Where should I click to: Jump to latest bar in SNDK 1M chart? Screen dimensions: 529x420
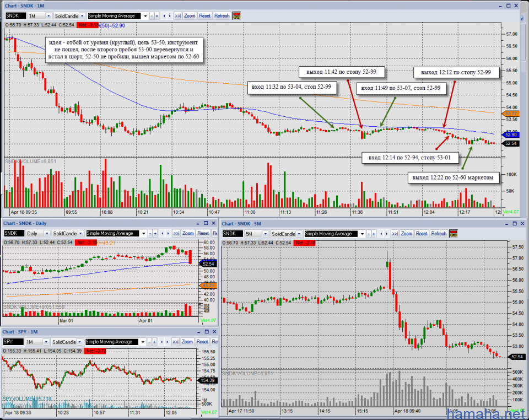178,16
